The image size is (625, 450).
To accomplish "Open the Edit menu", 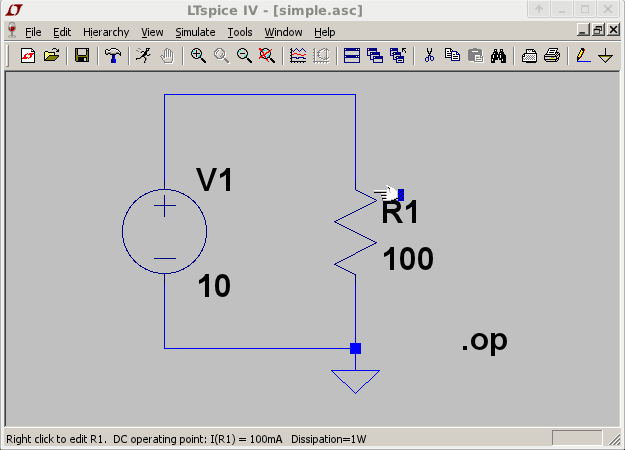I will click(x=62, y=32).
